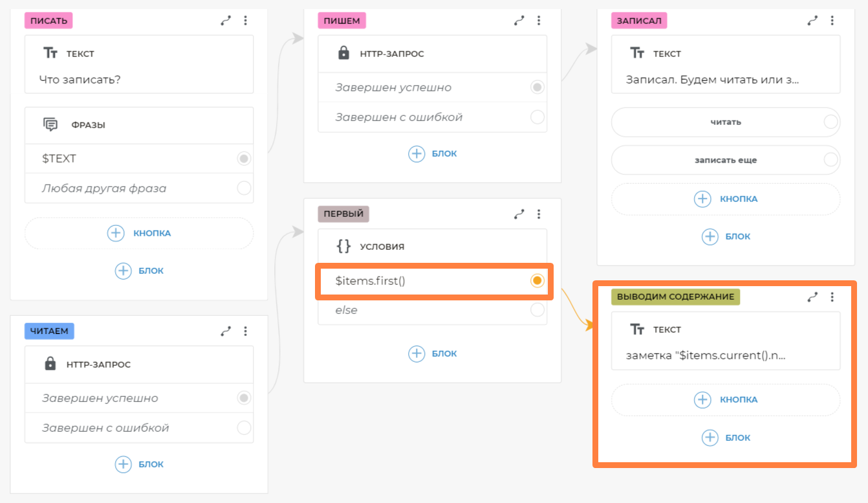The height and width of the screenshot is (503, 868).
Task: Select the $items.first() output connector
Action: pyautogui.click(x=537, y=280)
